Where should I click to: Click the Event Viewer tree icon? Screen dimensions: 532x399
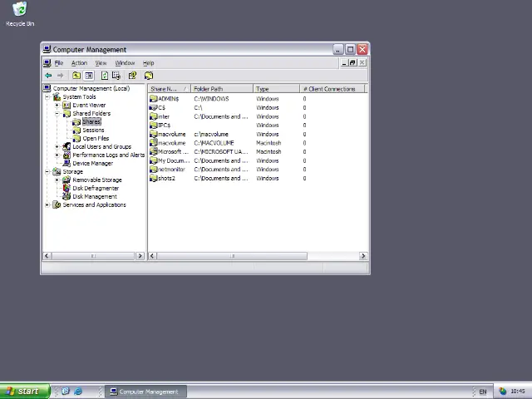tap(66, 106)
